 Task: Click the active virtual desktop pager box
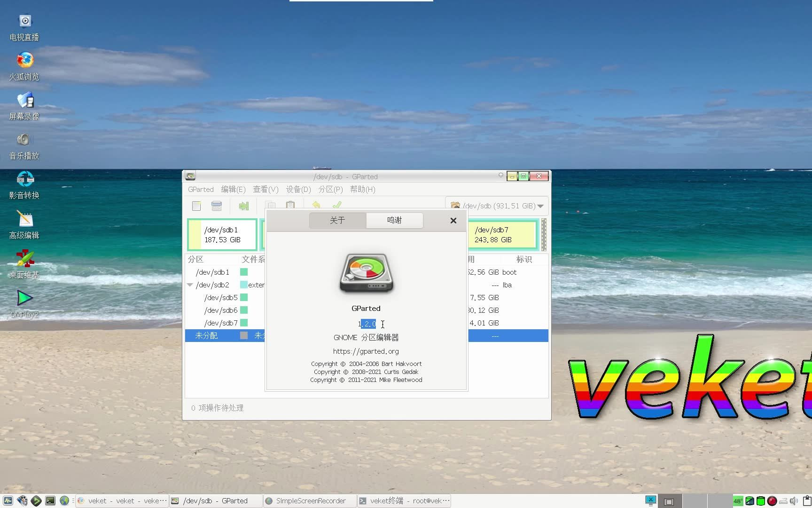pos(670,501)
